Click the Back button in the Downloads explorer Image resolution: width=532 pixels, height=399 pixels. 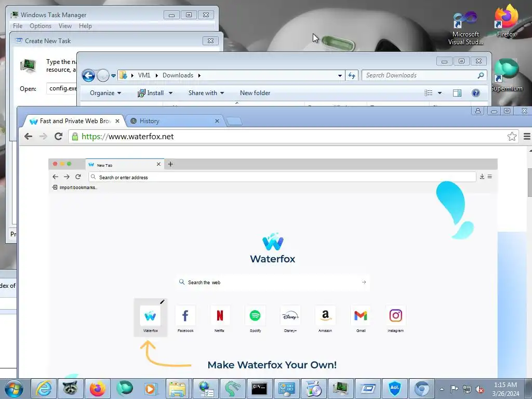[x=88, y=75]
